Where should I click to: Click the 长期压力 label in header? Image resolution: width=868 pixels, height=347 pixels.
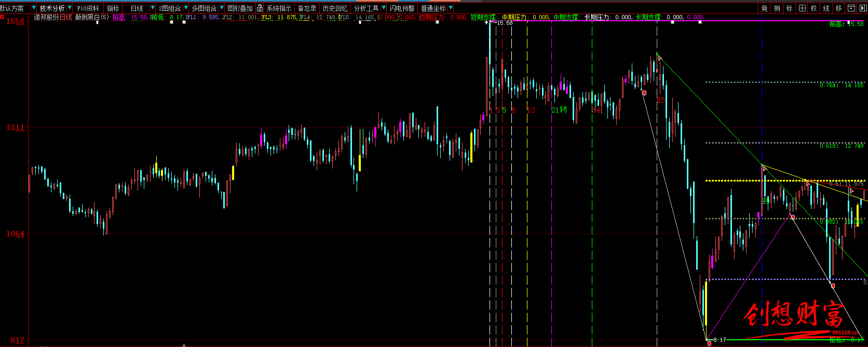(x=597, y=17)
